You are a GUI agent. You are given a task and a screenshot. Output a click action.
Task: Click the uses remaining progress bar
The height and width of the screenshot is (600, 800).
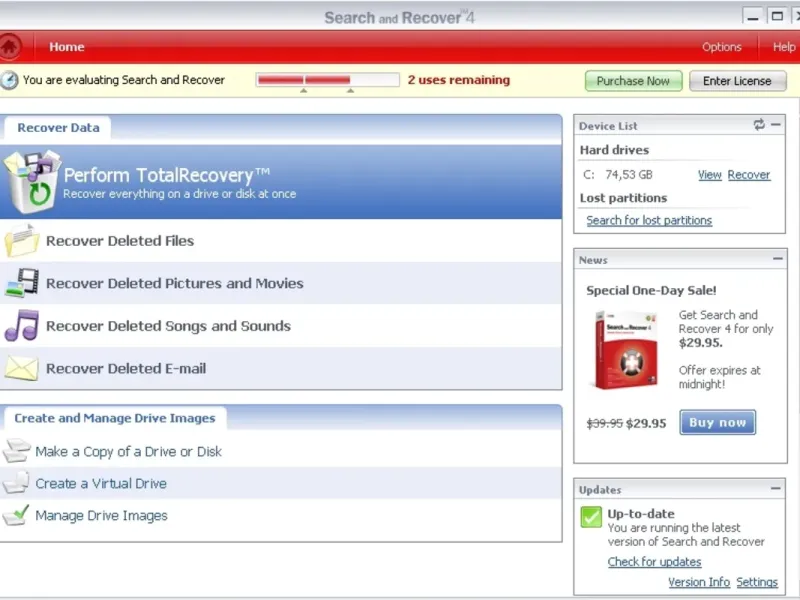pyautogui.click(x=328, y=80)
